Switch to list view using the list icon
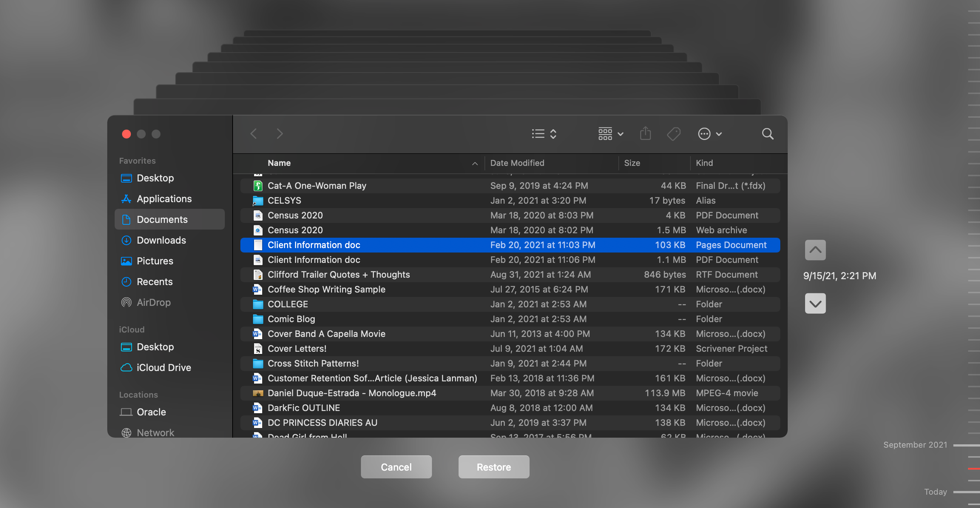 click(x=538, y=134)
